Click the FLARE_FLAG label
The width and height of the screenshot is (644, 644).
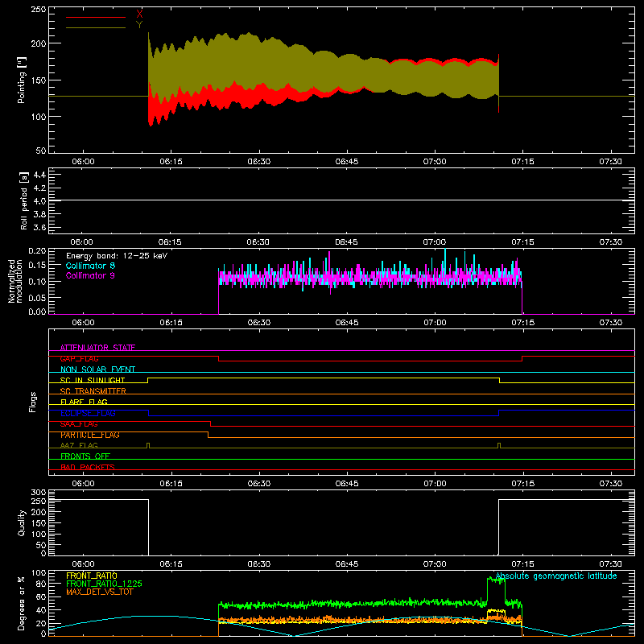(84, 402)
